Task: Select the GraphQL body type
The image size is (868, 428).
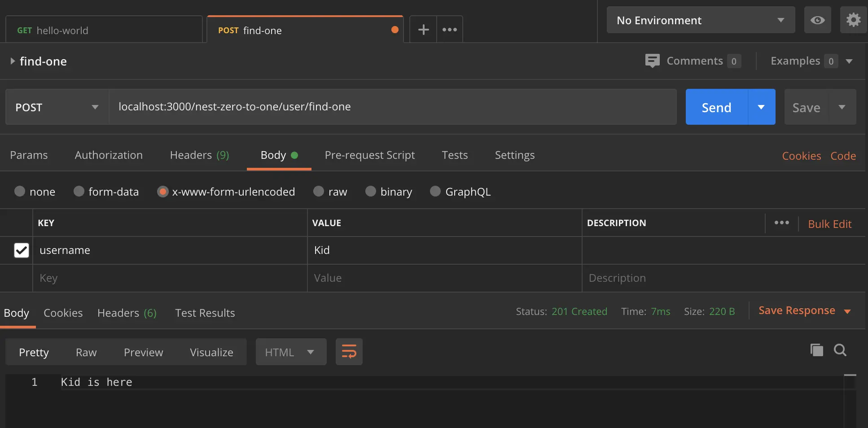Action: point(435,192)
